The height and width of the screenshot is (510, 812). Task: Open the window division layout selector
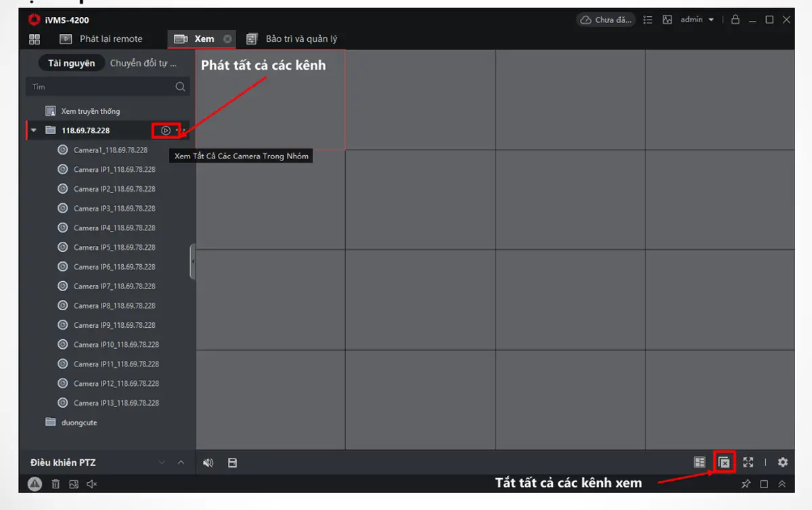tap(700, 463)
